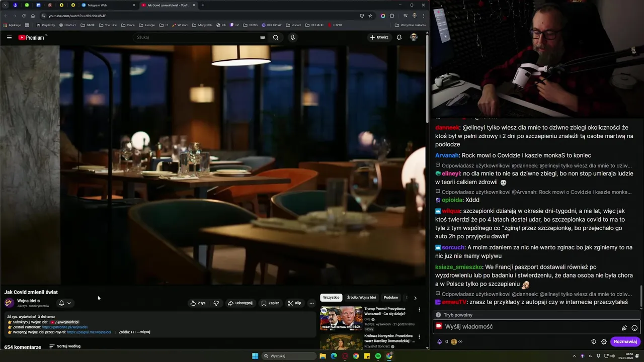Screen dimensions: 644x362
Task: Select the Podobne filter chip
Action: coord(391,298)
